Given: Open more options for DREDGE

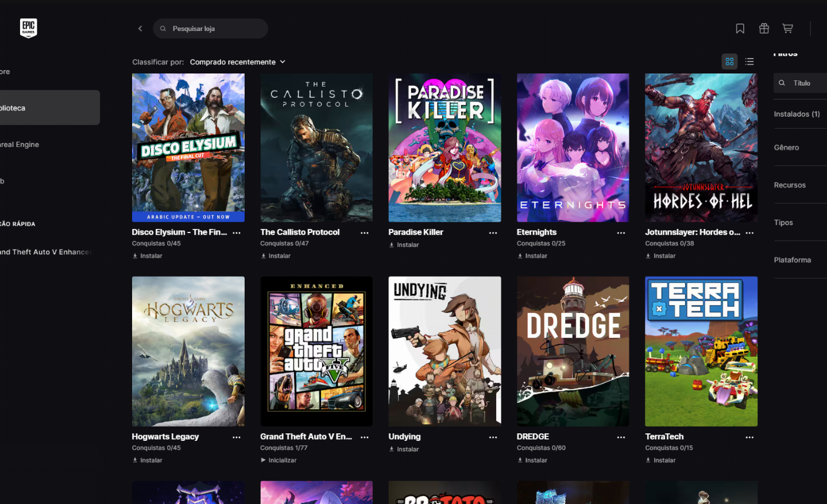Looking at the screenshot, I should (621, 437).
